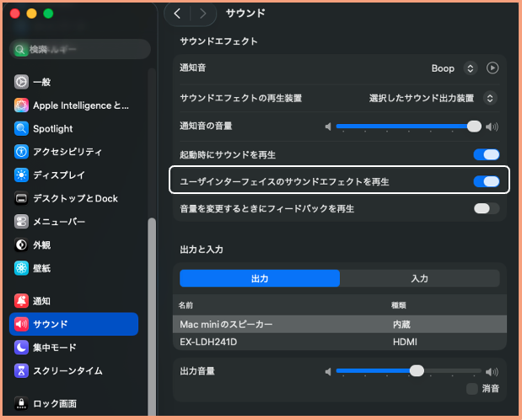This screenshot has width=522, height=420.
Task: Open デスクトップとDock icon in sidebar
Action: point(22,199)
